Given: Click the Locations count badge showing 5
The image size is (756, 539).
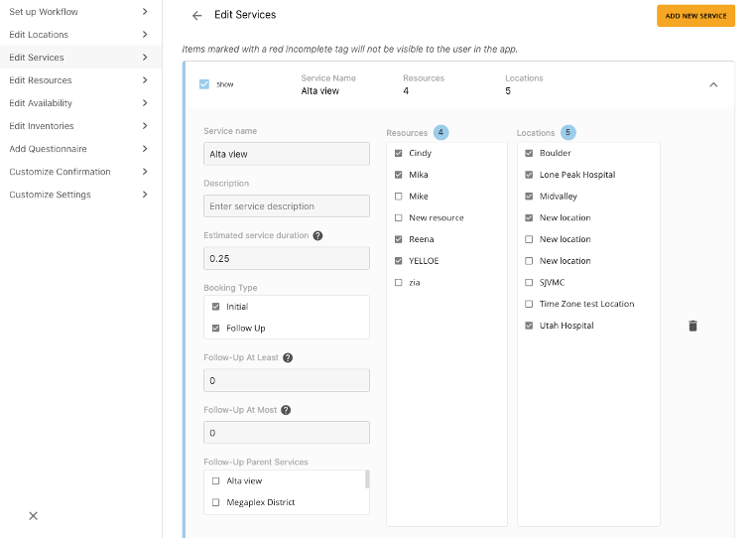Looking at the screenshot, I should click(567, 133).
